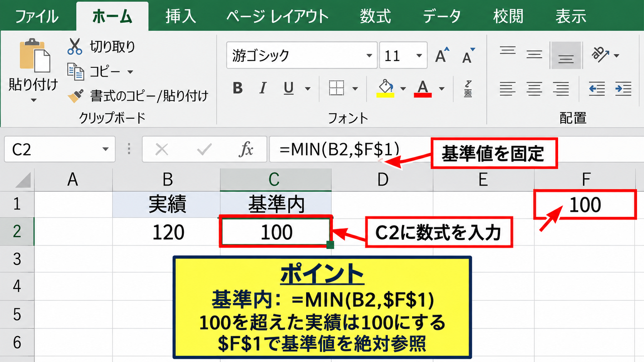Click the text orientation icon

(x=601, y=55)
